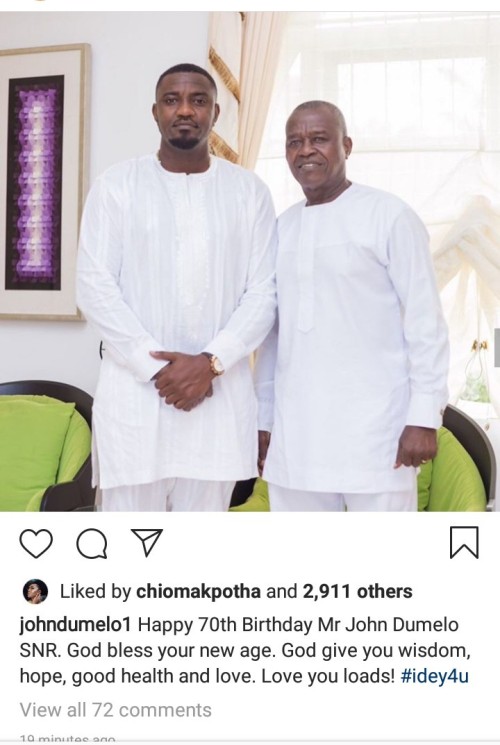Viewport: 500px width, 745px height.
Task: Like the post with the heart icon
Action: coord(36,544)
